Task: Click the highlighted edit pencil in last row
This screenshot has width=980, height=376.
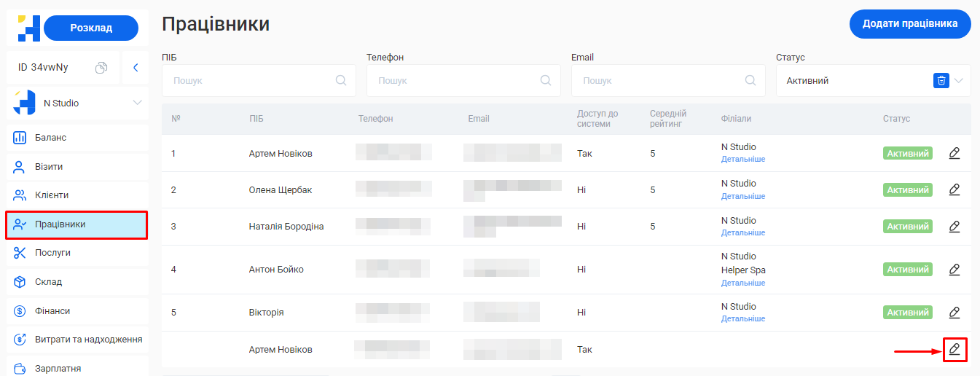Action: click(954, 350)
